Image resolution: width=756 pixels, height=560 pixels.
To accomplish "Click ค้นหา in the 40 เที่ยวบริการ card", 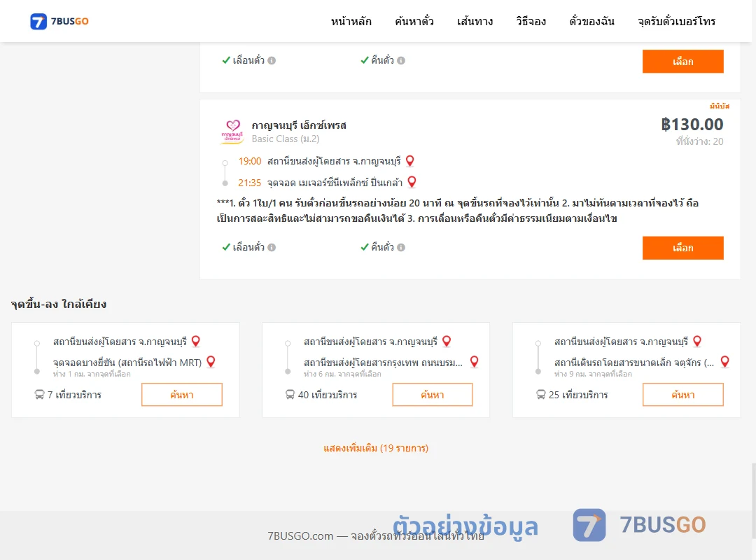I will click(x=433, y=395).
